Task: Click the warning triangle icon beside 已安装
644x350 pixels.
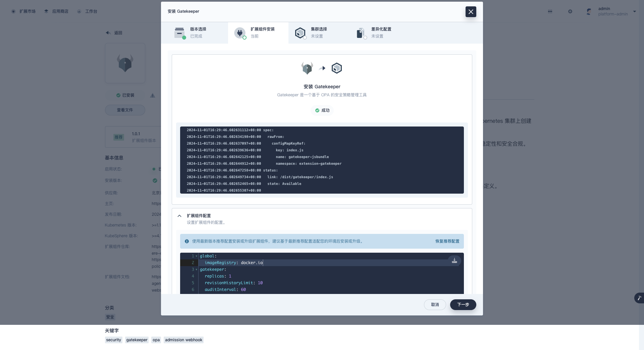Action: (153, 95)
